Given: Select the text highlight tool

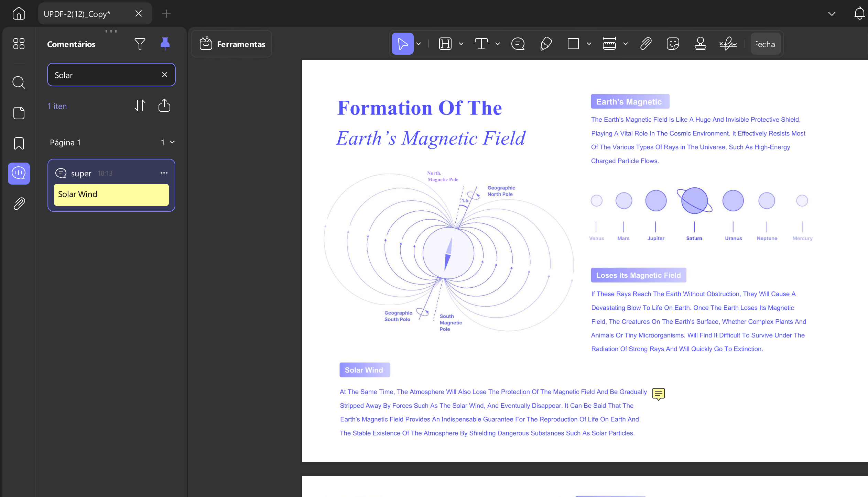Looking at the screenshot, I should point(445,44).
